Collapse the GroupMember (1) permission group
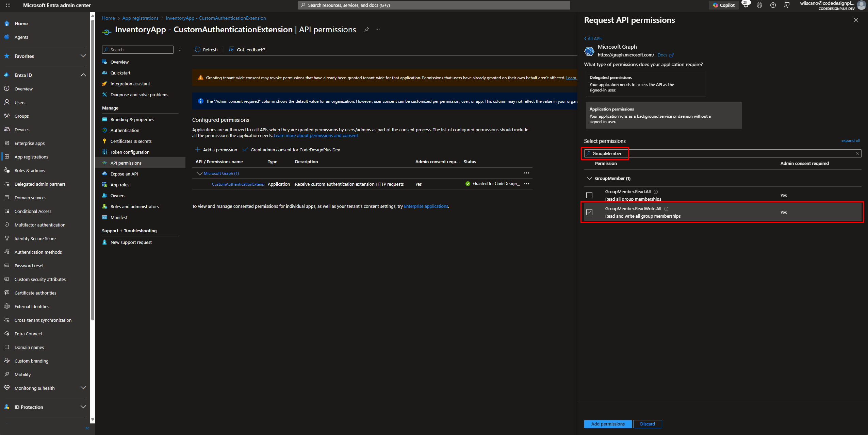This screenshot has width=868, height=435. point(590,178)
